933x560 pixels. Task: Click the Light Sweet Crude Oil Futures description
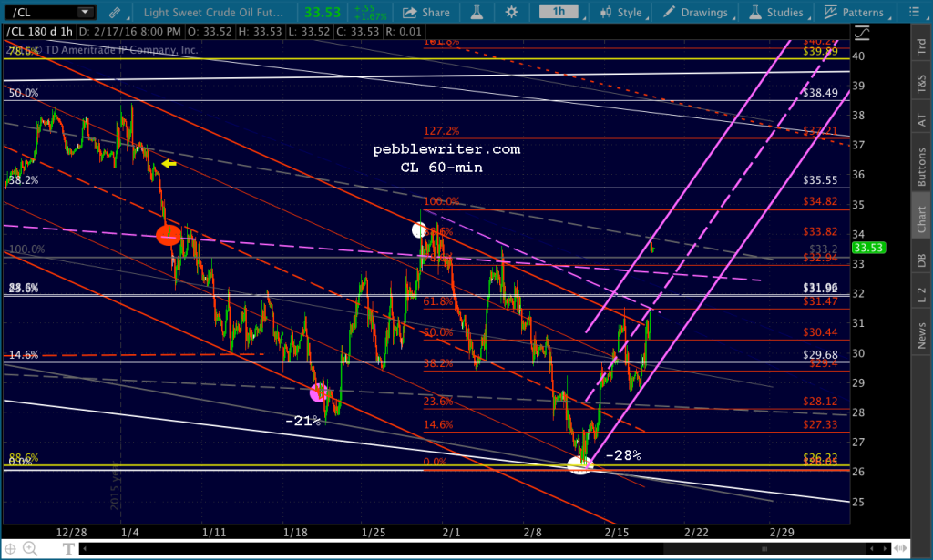pyautogui.click(x=213, y=12)
